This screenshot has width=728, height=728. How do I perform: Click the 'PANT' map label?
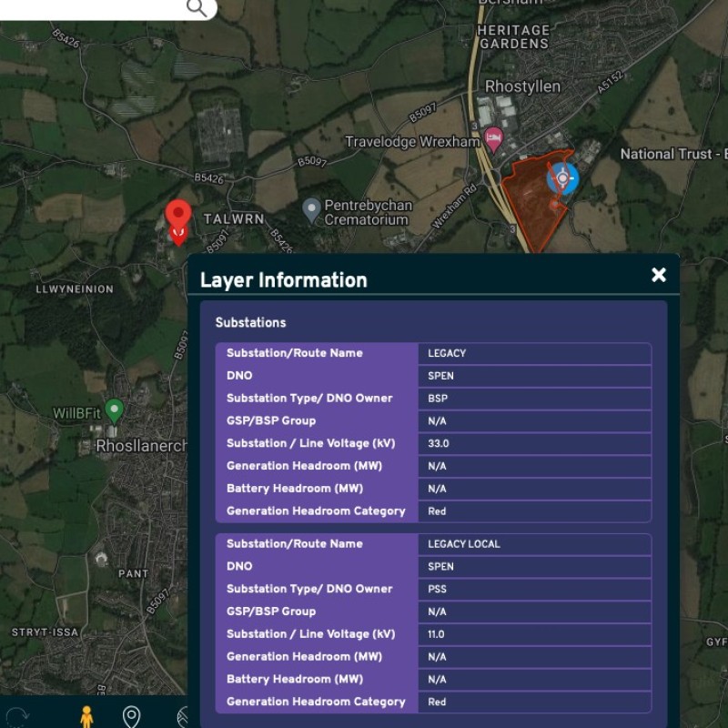click(133, 574)
